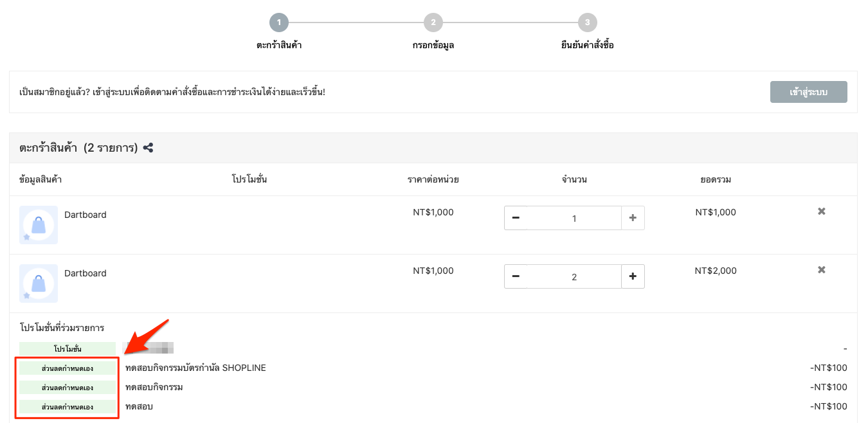Click the share cart icon
868x423 pixels.
click(148, 148)
